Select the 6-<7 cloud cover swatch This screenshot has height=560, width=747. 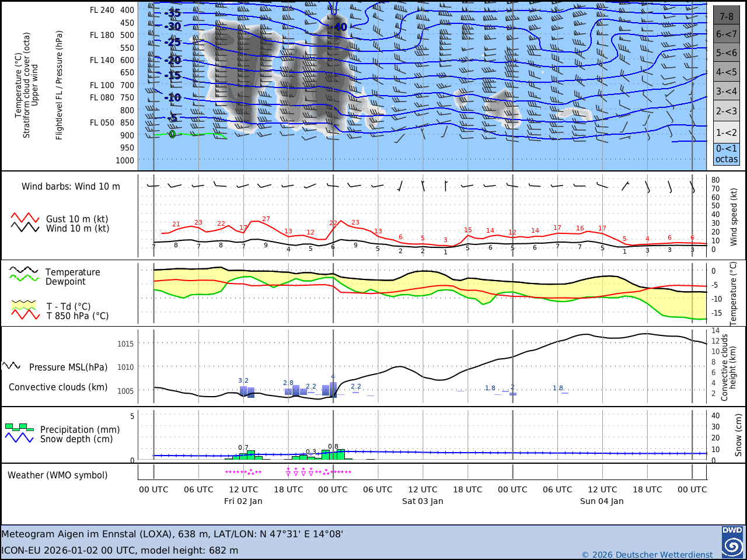(x=727, y=34)
